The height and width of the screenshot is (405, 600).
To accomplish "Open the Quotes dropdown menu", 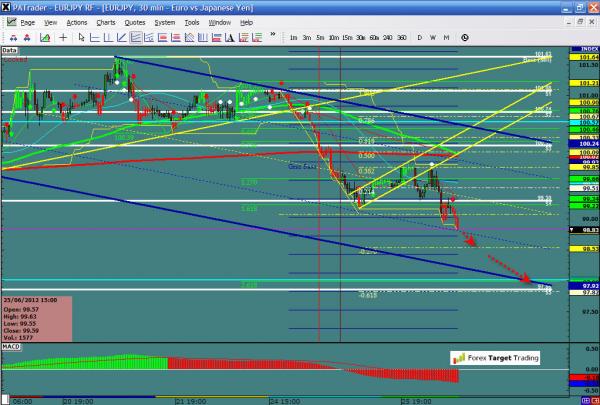I will (x=135, y=21).
